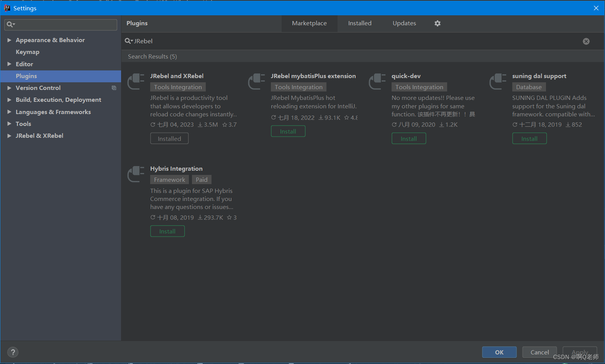This screenshot has width=605, height=364.
Task: Switch to the Marketplace tab
Action: [309, 23]
